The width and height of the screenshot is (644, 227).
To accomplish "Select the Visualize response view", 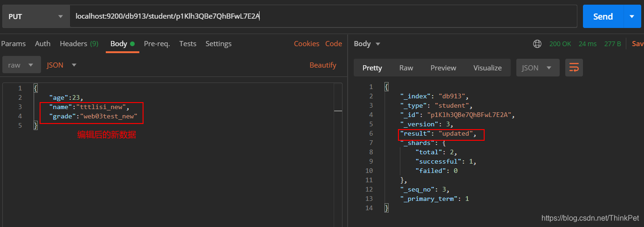I will [487, 68].
